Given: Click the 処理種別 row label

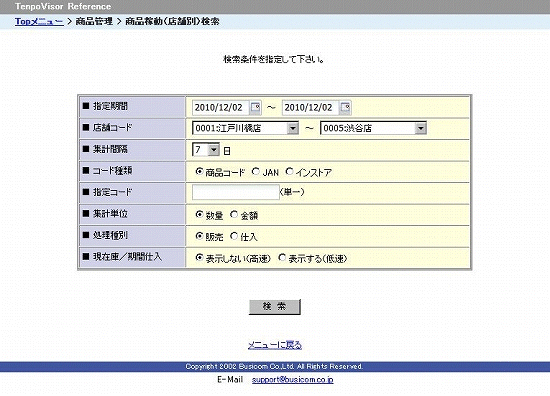Looking at the screenshot, I should click(110, 235).
